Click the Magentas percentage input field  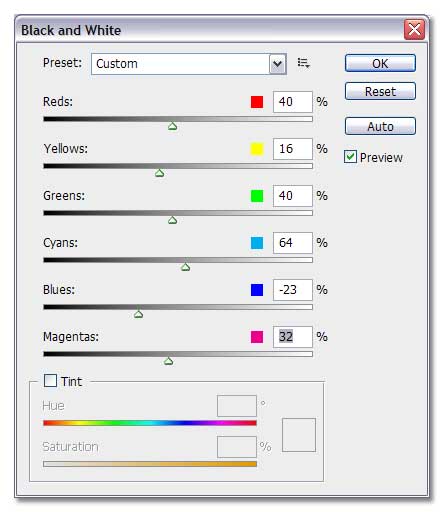click(x=293, y=337)
